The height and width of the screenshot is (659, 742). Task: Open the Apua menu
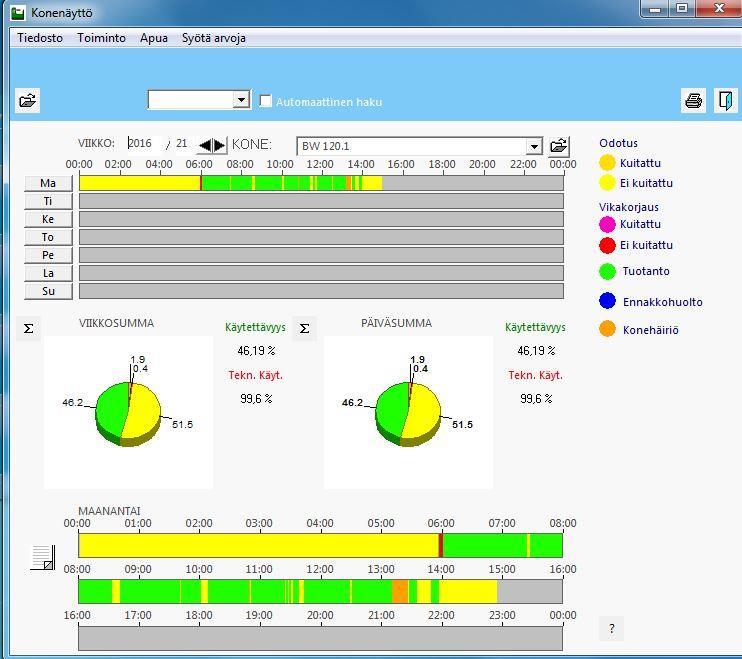coord(154,38)
